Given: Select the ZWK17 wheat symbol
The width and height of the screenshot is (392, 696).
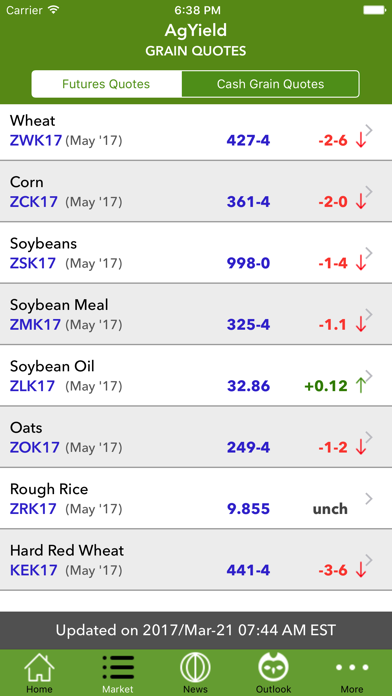Looking at the screenshot, I should 36,141.
